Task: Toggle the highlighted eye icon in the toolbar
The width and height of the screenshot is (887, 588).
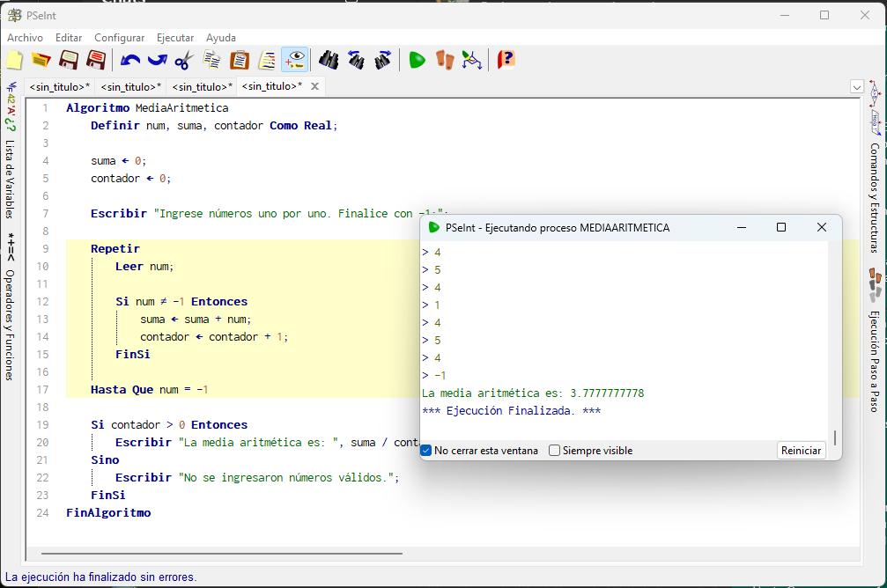Action: coord(295,60)
